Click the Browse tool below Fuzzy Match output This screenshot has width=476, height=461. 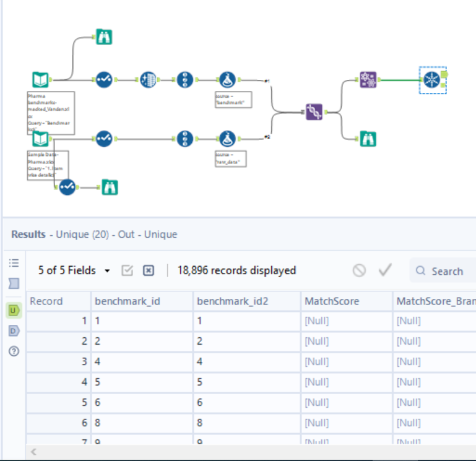(368, 139)
